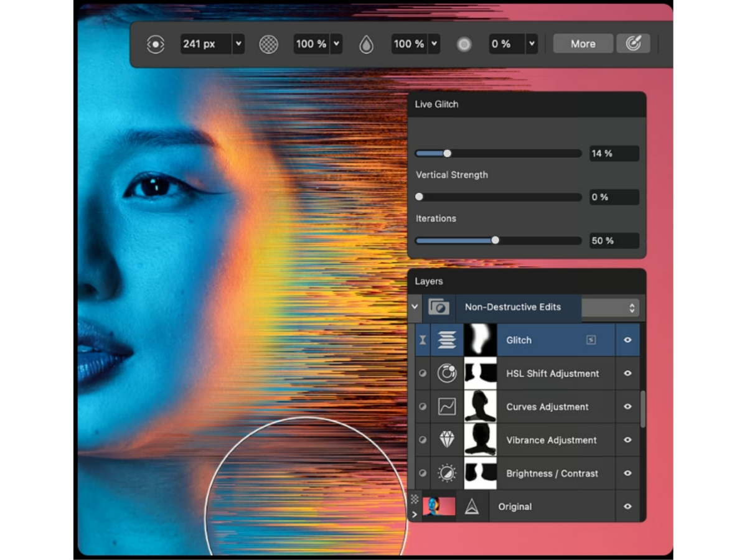Click the first Live Glitch slider handle
The image size is (747, 560).
pos(447,153)
